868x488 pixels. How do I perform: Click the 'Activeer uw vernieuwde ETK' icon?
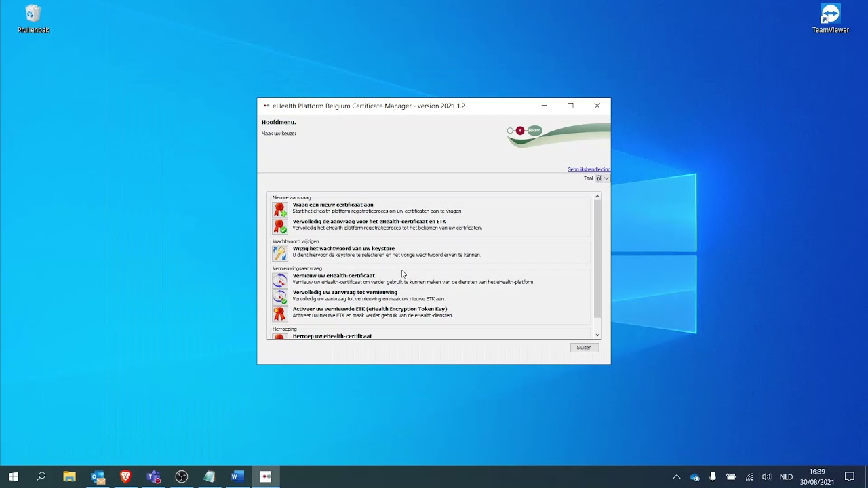[x=279, y=314]
